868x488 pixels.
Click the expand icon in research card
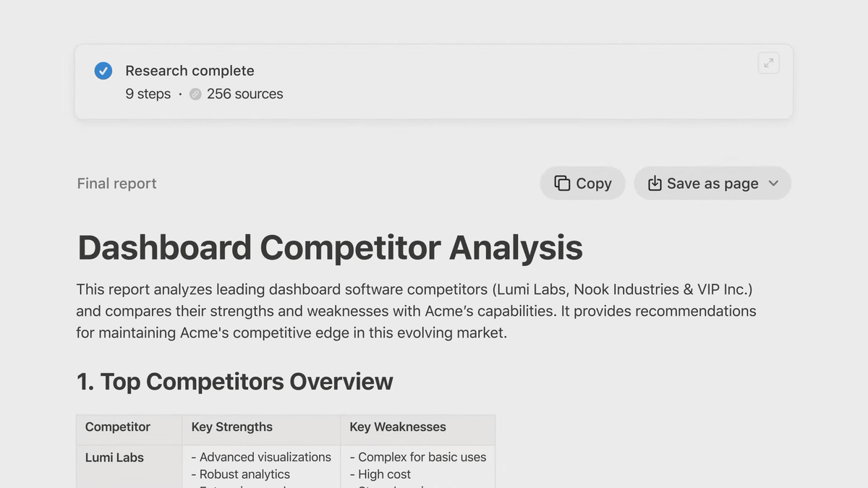(x=768, y=63)
